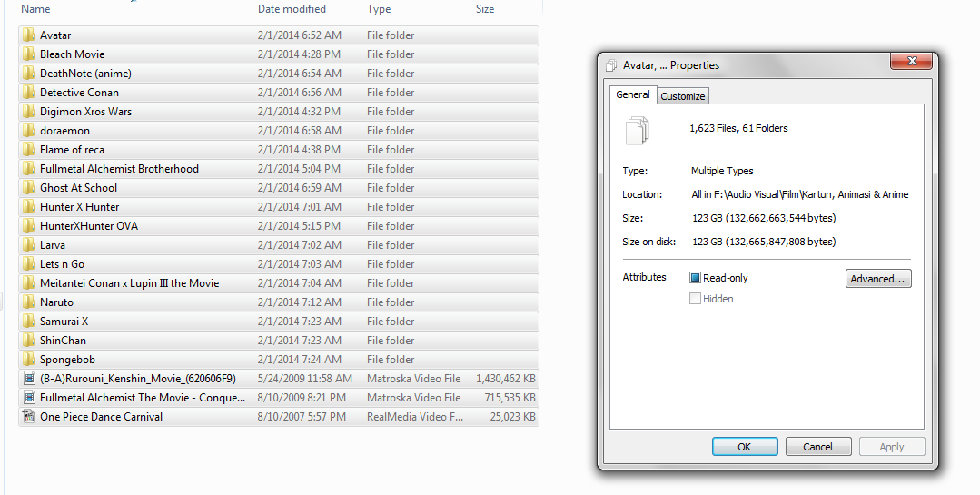The height and width of the screenshot is (495, 980).
Task: Click the Ghost At School folder icon
Action: (x=28, y=187)
